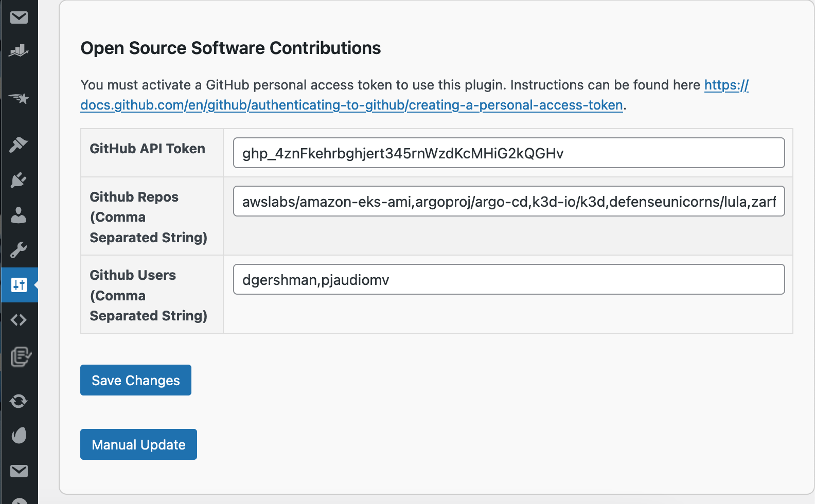The height and width of the screenshot is (504, 815).
Task: Open the code brackets sidebar icon
Action: click(19, 320)
